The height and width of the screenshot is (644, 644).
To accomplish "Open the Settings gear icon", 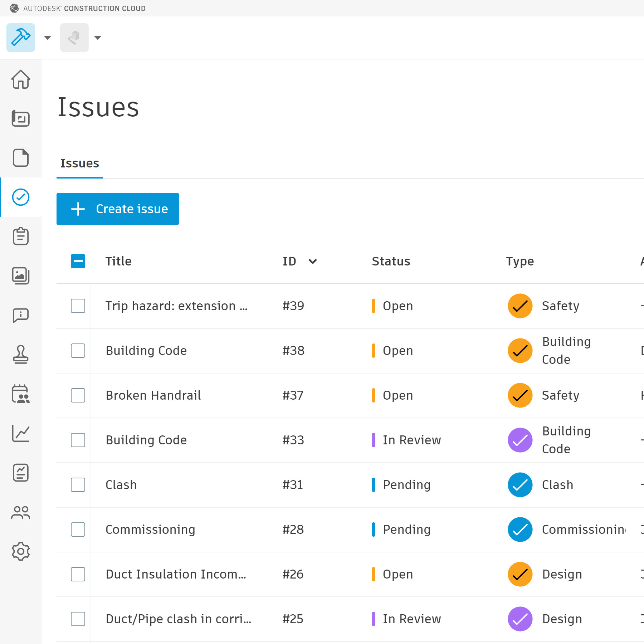I will (21, 551).
